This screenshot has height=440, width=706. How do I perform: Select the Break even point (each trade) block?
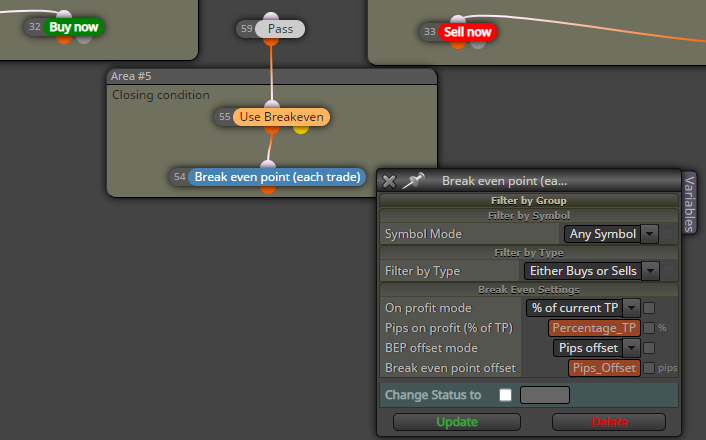pyautogui.click(x=277, y=177)
